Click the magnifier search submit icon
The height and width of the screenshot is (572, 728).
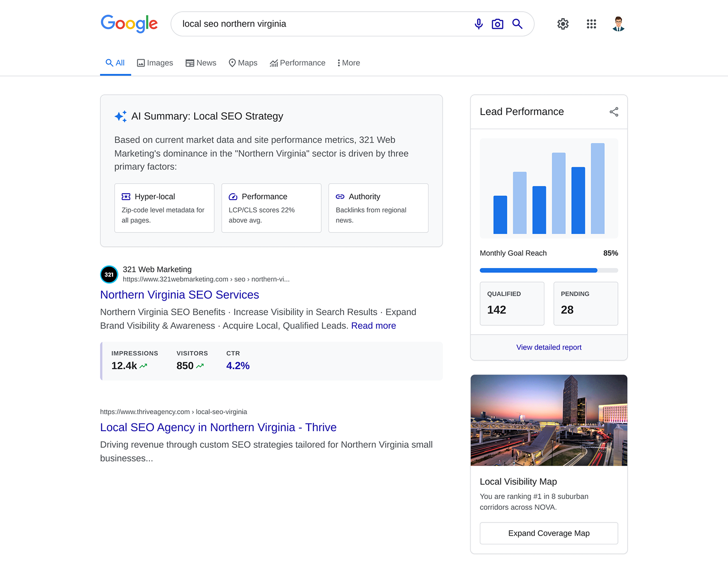click(517, 24)
